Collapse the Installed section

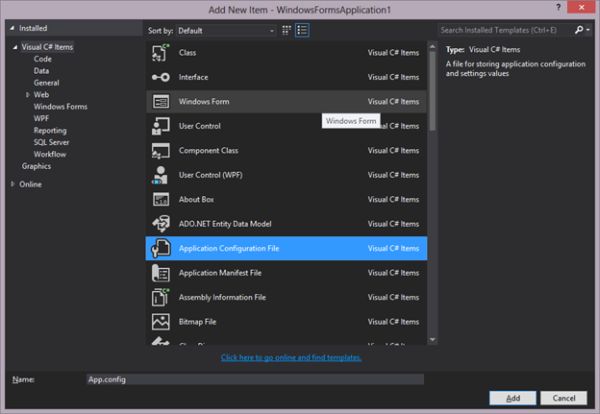12,28
